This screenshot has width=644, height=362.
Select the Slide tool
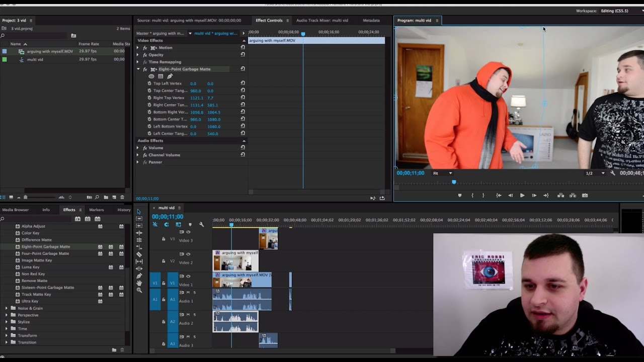point(139,268)
